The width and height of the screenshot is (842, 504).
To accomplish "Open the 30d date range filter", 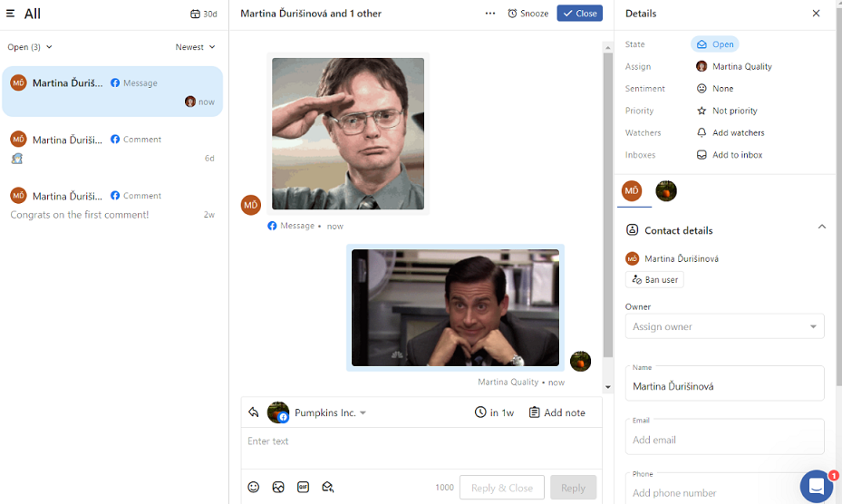I will pos(204,14).
